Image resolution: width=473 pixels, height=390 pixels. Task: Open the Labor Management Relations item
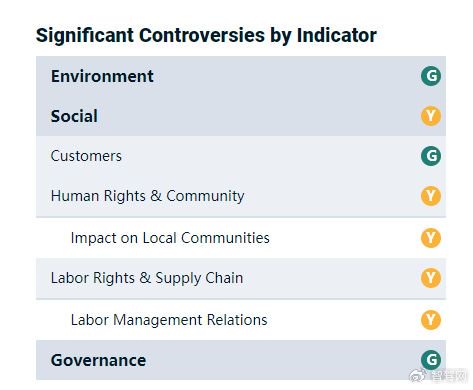point(241,320)
